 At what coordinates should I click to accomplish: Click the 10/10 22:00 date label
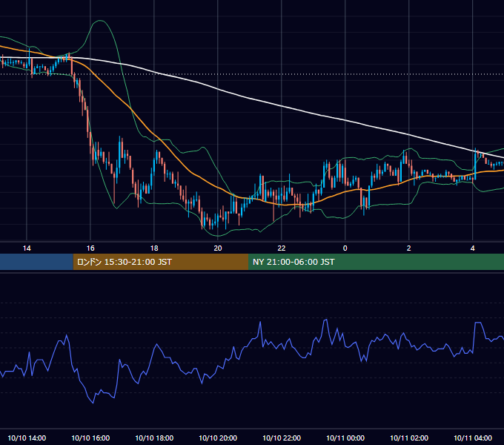click(282, 438)
